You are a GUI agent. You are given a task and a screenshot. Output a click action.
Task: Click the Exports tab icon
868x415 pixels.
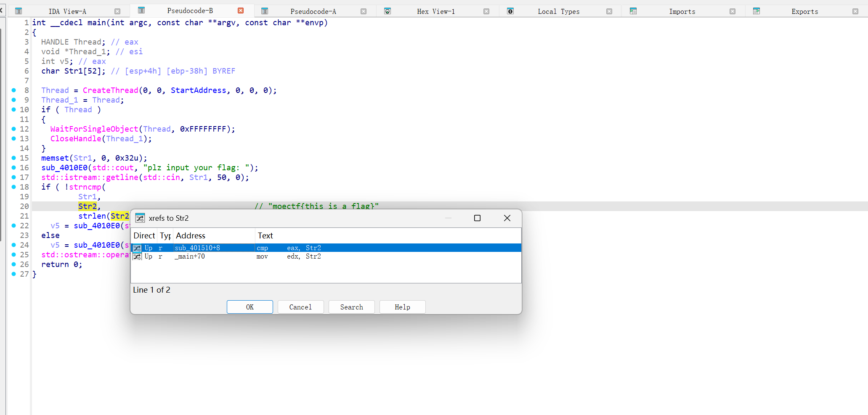point(757,11)
